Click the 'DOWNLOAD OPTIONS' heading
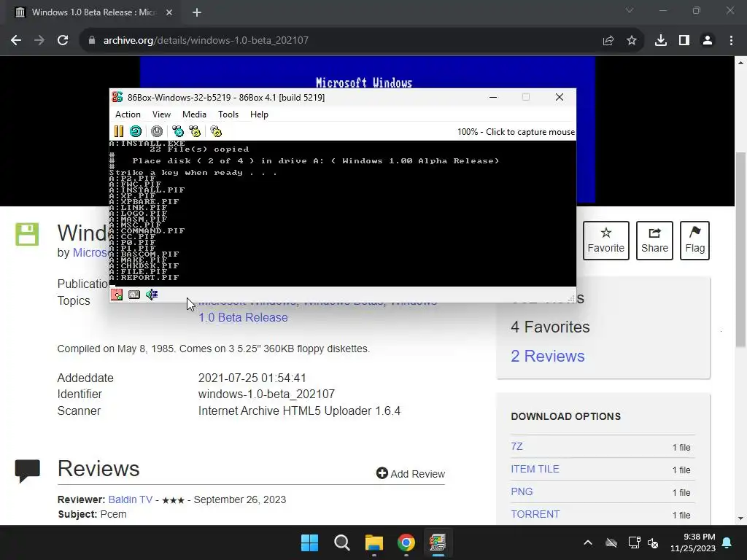The height and width of the screenshot is (560, 747). tap(565, 416)
